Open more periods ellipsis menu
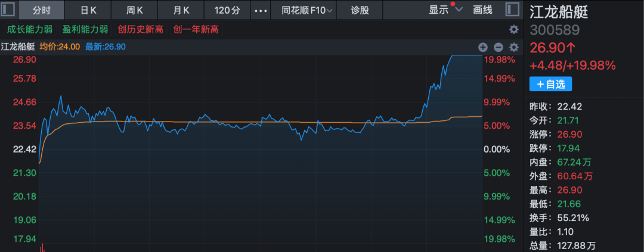Viewport: 644px width, 252px height. click(x=260, y=10)
